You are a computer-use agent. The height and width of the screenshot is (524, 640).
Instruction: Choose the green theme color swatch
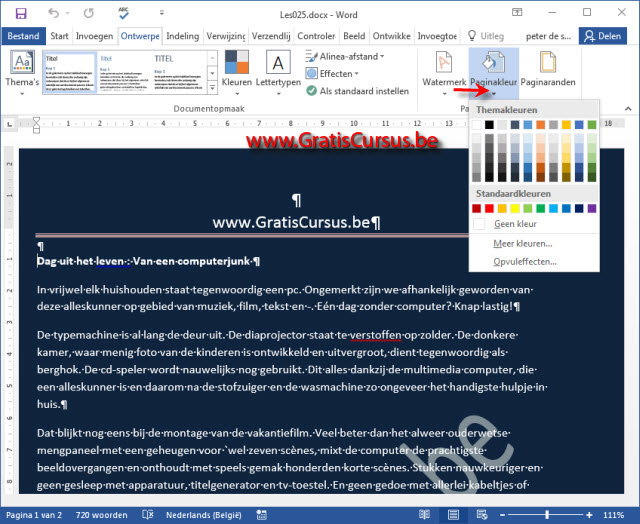coord(592,125)
